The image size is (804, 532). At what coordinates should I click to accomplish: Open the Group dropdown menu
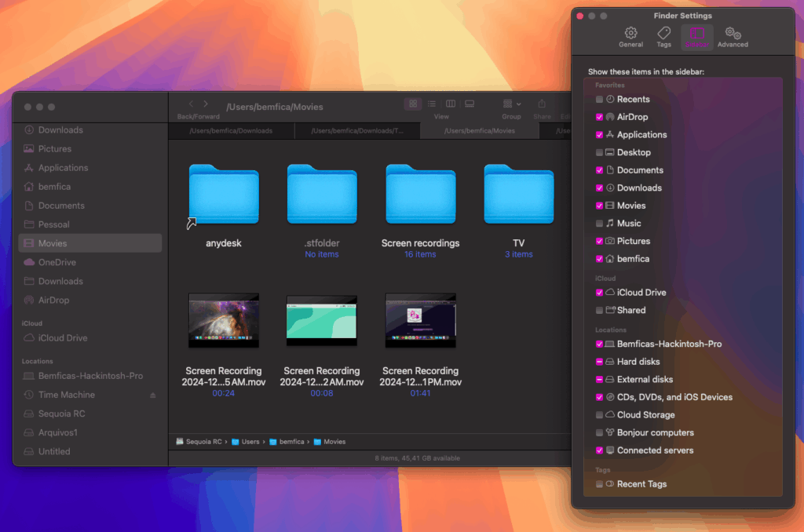pos(511,104)
